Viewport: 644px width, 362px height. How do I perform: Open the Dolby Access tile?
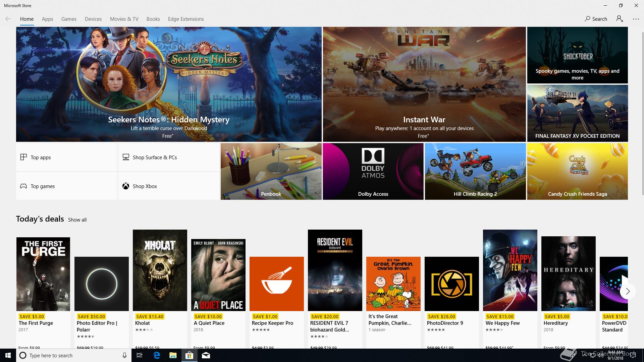point(373,172)
